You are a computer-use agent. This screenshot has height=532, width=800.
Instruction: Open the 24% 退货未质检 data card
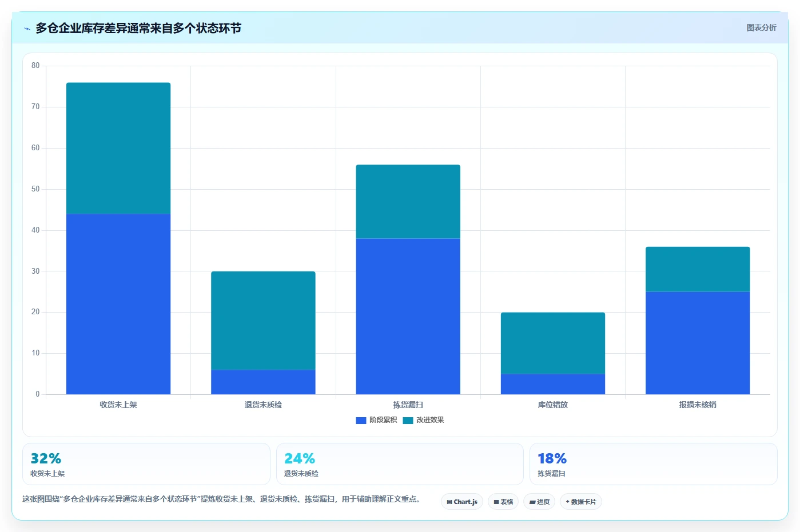point(400,464)
